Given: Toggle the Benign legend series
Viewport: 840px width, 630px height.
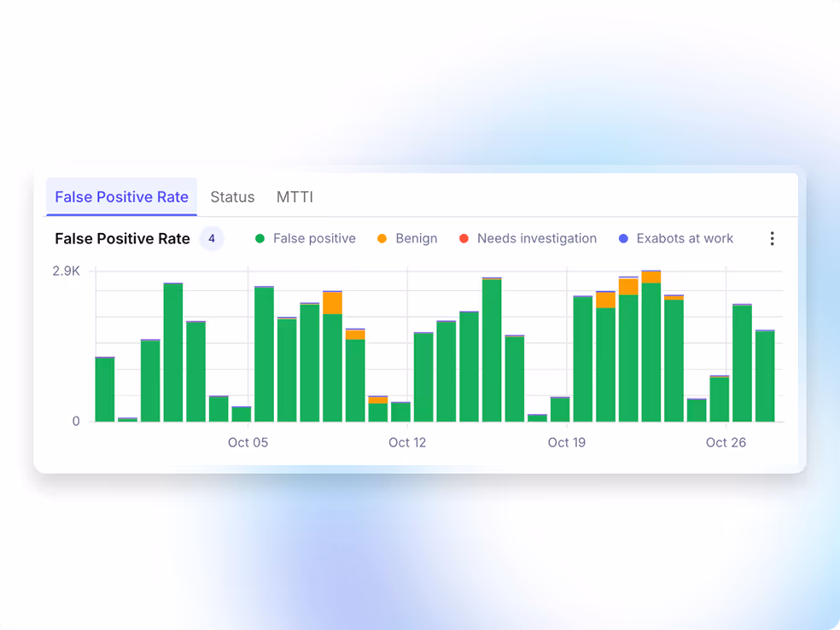Looking at the screenshot, I should (407, 238).
